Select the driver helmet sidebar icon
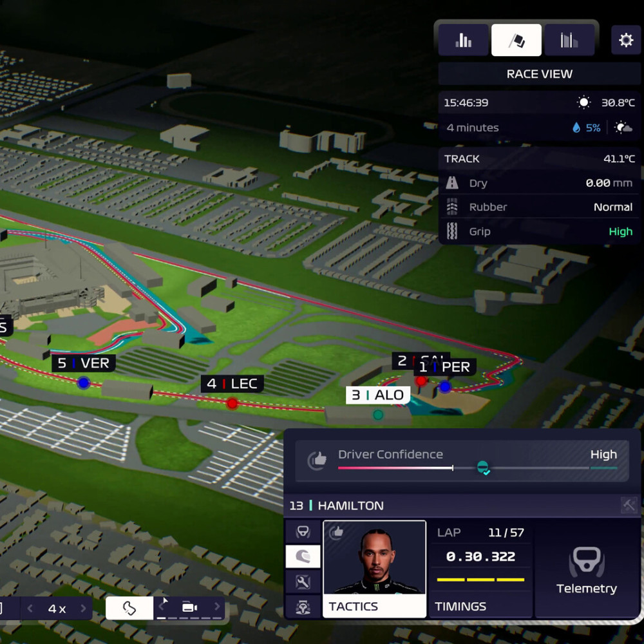The width and height of the screenshot is (644, 644). tap(303, 556)
